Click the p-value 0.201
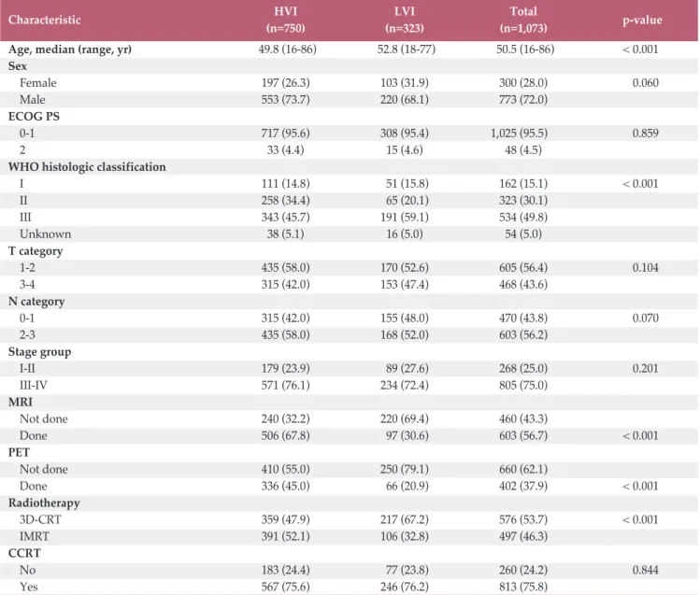The height and width of the screenshot is (595, 700). coord(646,368)
